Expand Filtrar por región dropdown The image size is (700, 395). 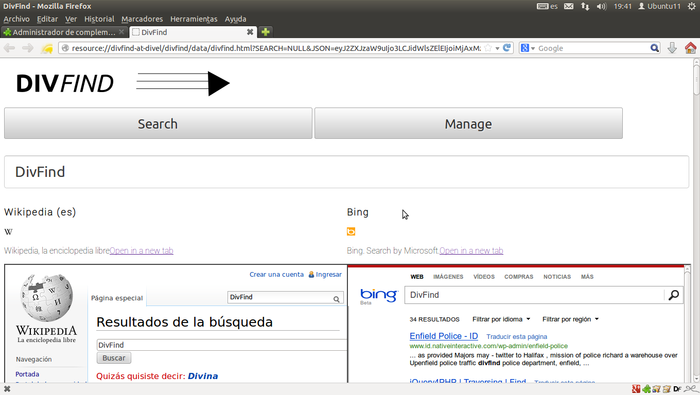pyautogui.click(x=570, y=319)
